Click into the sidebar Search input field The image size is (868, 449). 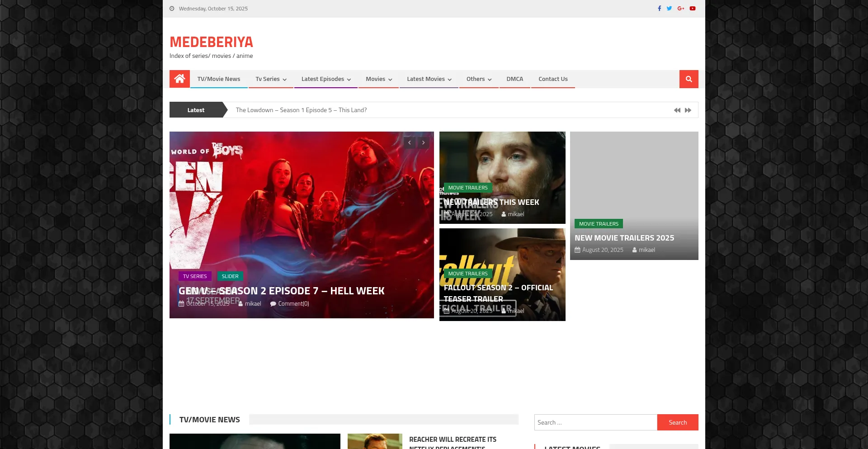coord(595,422)
